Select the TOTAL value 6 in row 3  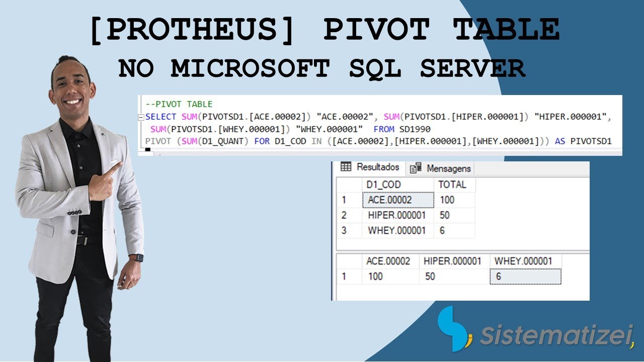(x=454, y=231)
